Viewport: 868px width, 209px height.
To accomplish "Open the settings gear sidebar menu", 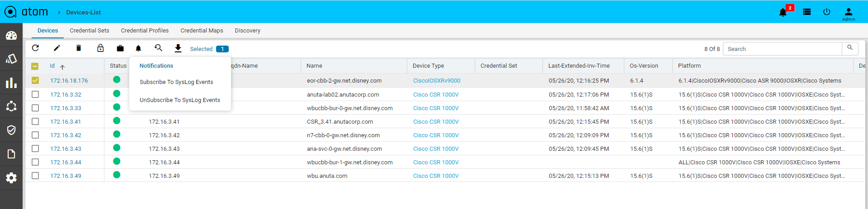I will pos(11,178).
